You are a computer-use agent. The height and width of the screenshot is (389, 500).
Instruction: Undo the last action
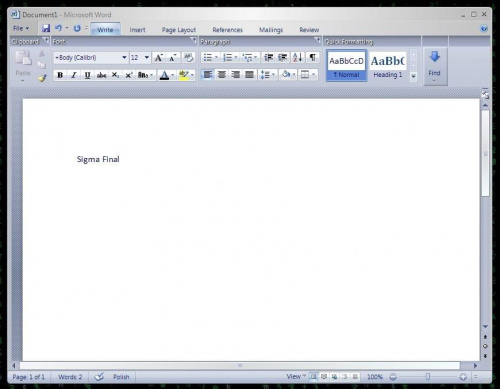[59, 28]
